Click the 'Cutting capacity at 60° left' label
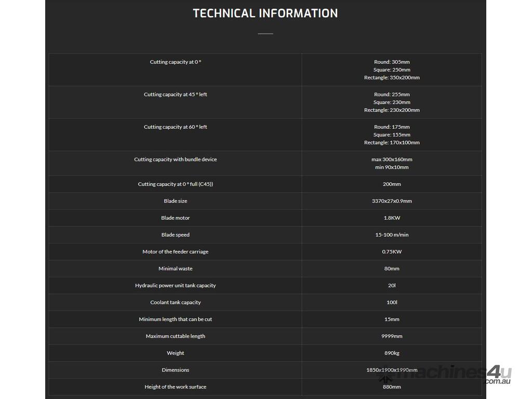The width and height of the screenshot is (532, 399). [176, 127]
